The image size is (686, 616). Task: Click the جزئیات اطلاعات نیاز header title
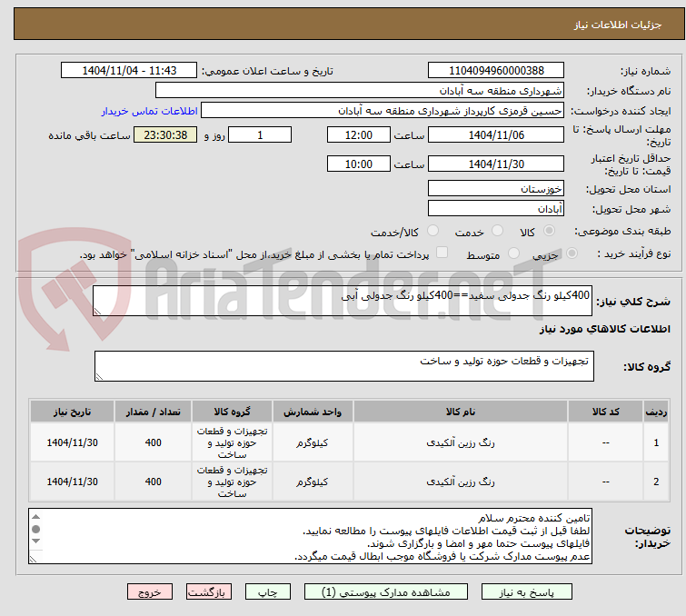pyautogui.click(x=618, y=25)
